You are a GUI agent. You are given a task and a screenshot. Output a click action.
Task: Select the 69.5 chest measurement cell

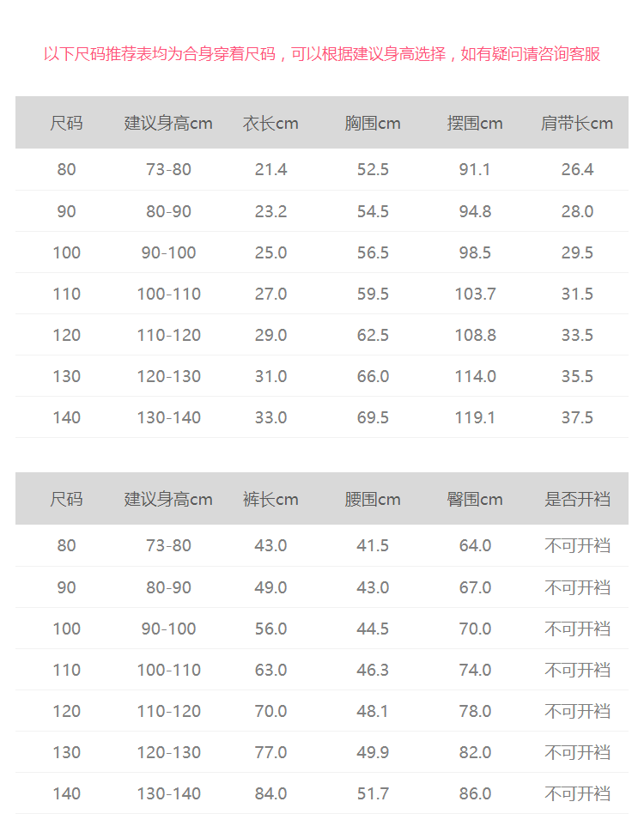[x=373, y=417]
